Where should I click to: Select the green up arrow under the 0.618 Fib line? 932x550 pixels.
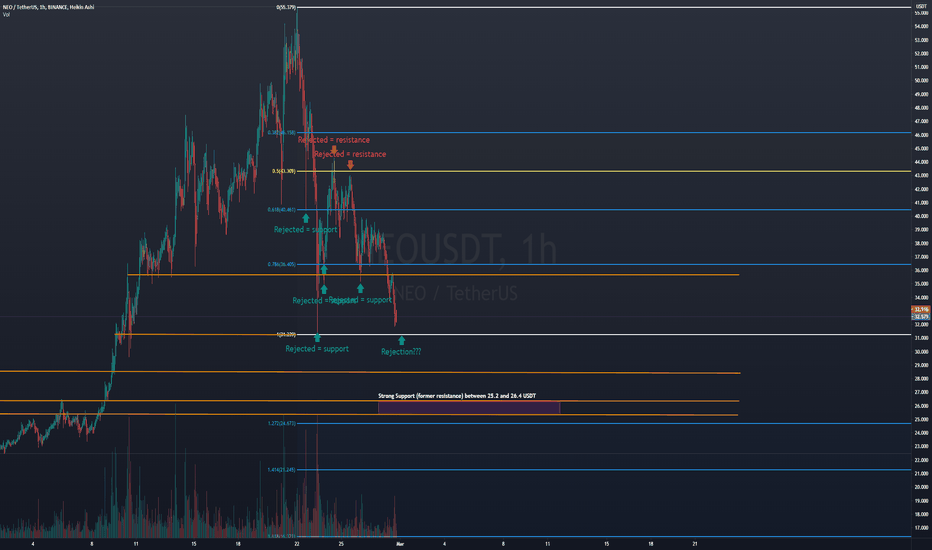[x=306, y=218]
